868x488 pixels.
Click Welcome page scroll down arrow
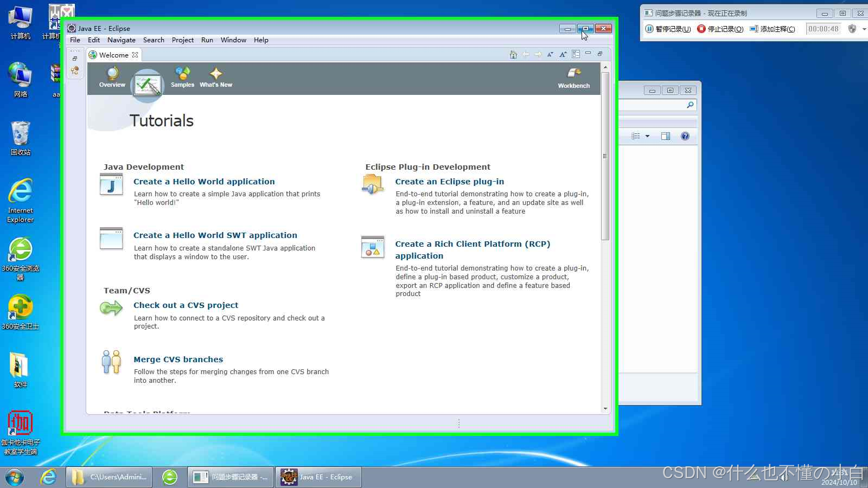coord(605,409)
